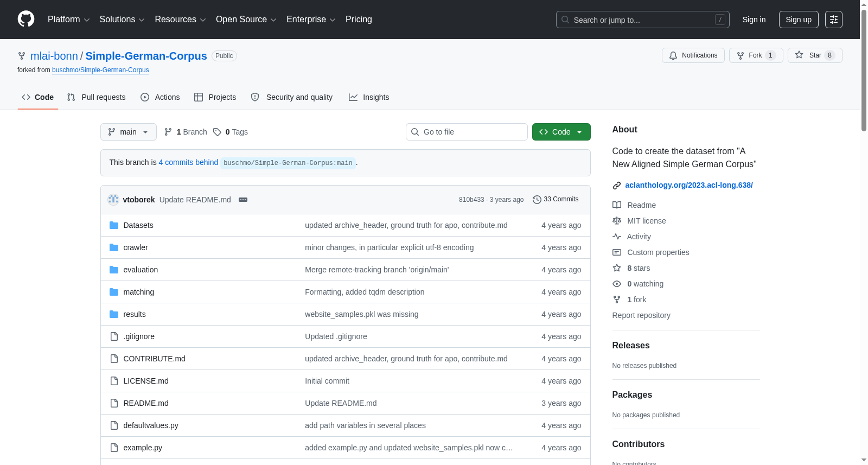Screen dimensions: 868x465
Task: Switch to the Insights tab
Action: point(369,97)
